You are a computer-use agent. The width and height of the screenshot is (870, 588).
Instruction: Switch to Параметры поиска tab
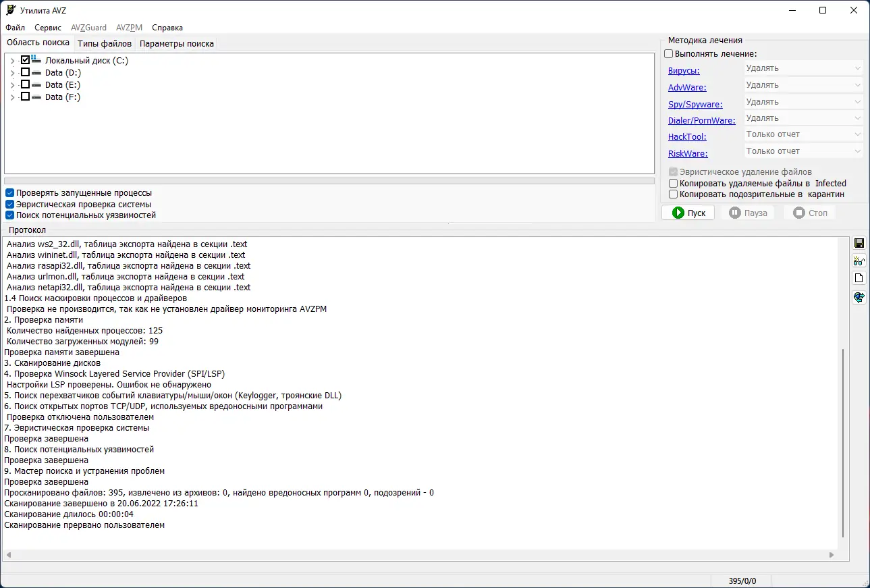point(177,43)
